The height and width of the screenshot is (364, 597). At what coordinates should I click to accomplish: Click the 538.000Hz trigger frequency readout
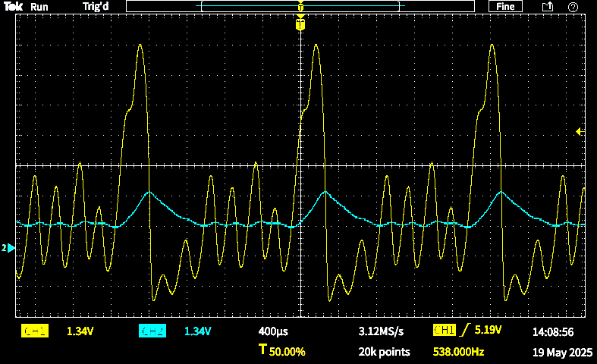point(458,352)
